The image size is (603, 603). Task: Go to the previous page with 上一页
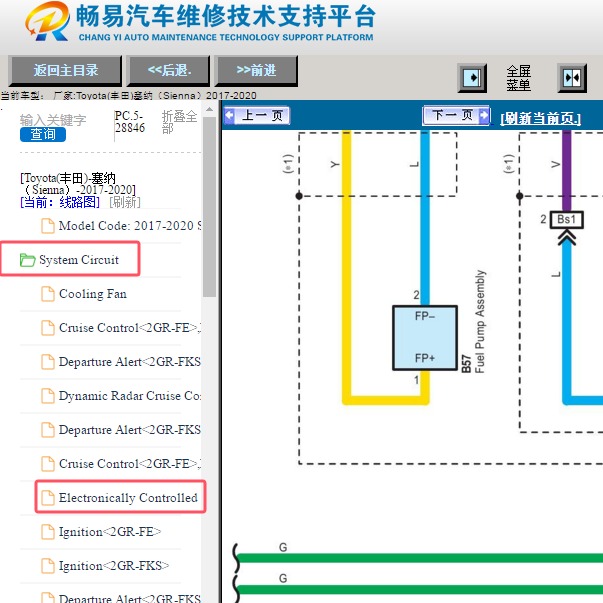(257, 115)
